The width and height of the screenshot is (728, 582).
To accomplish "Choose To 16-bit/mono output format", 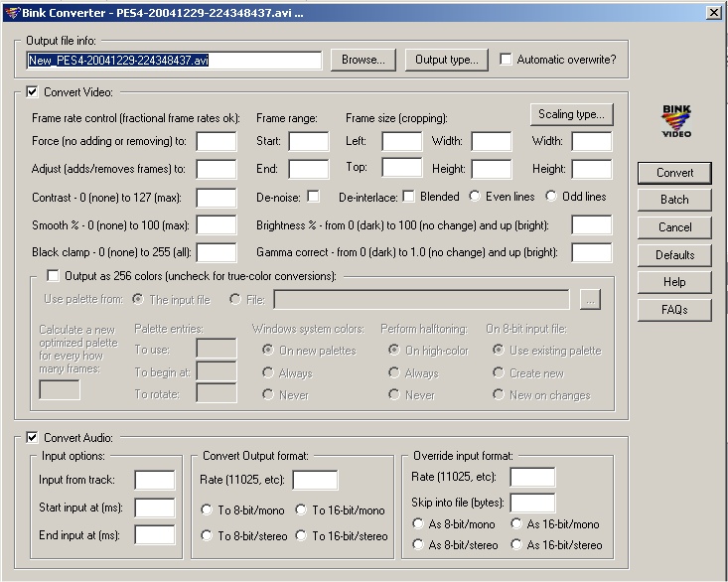I will [x=301, y=509].
